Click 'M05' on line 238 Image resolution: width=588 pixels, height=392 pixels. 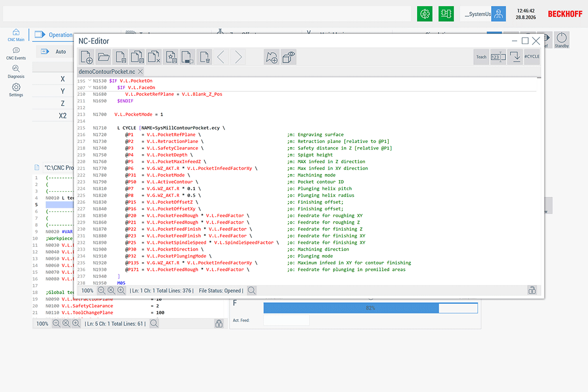coord(121,283)
